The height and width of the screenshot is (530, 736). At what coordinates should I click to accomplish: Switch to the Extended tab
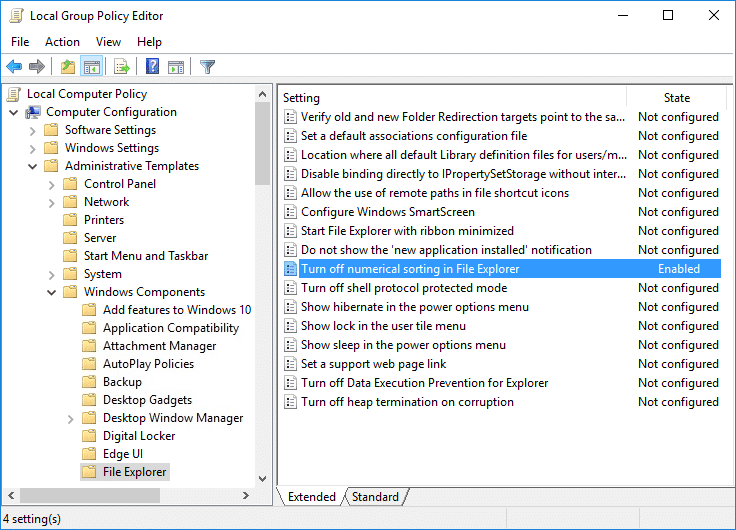(312, 497)
